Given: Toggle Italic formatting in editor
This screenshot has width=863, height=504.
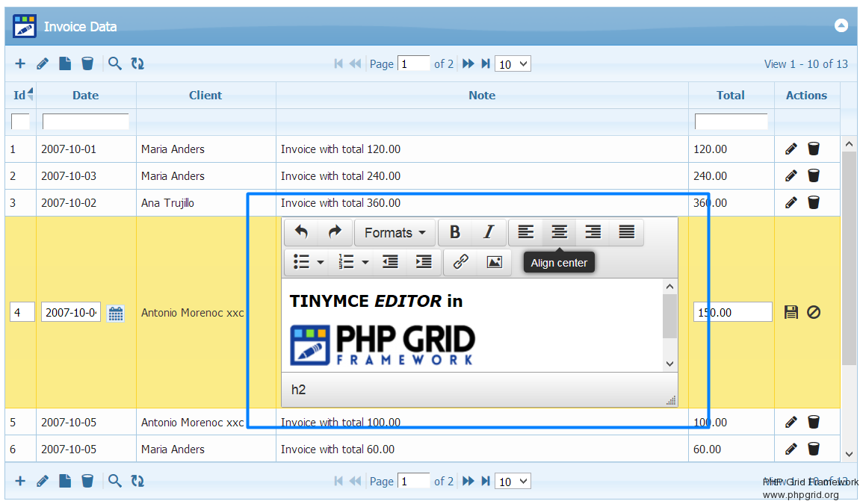Looking at the screenshot, I should coord(489,232).
